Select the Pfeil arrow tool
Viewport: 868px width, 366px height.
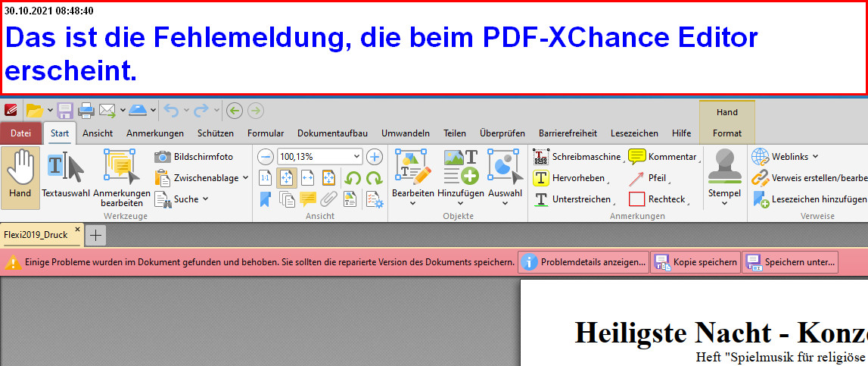click(649, 178)
